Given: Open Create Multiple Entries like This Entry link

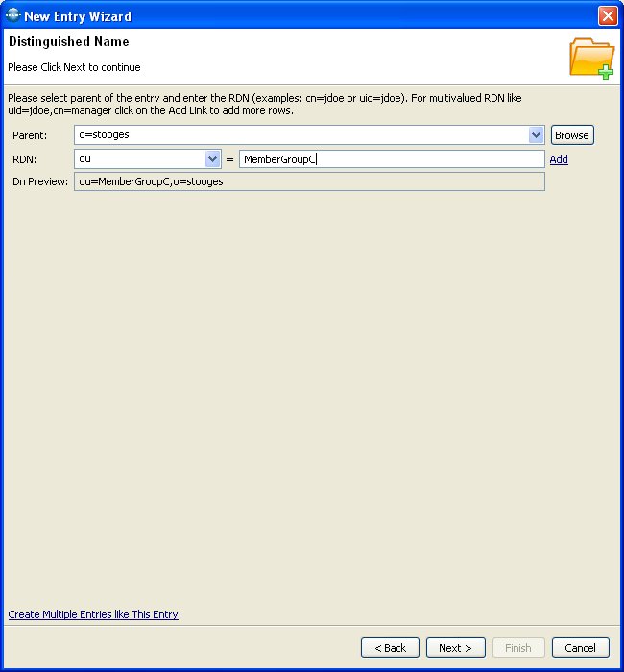Looking at the screenshot, I should point(93,614).
